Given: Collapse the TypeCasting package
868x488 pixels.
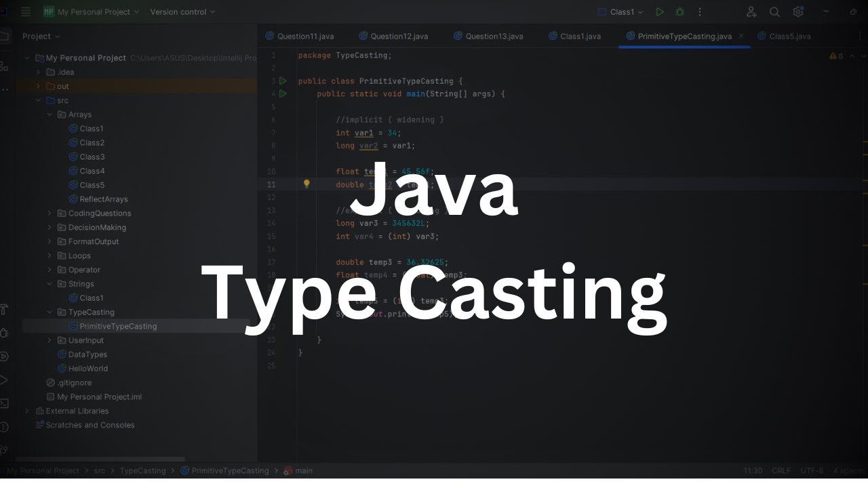Looking at the screenshot, I should pyautogui.click(x=50, y=312).
